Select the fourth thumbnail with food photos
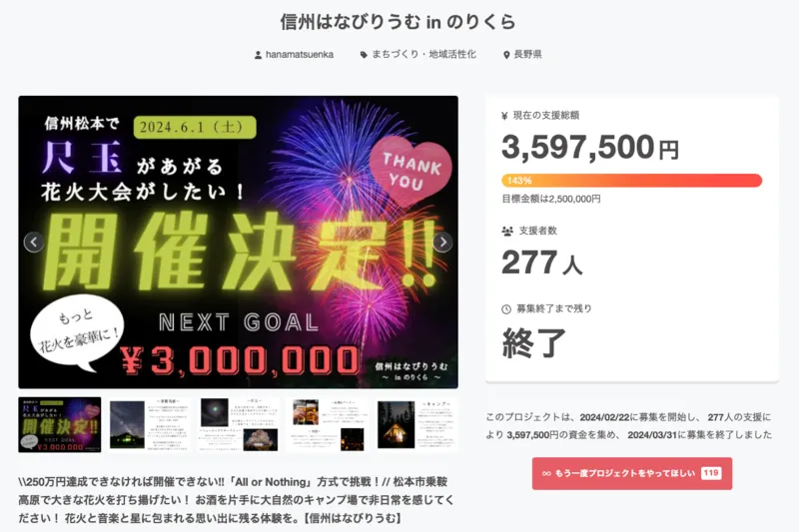Screen dimensions: 799x532 pyautogui.click(x=326, y=424)
